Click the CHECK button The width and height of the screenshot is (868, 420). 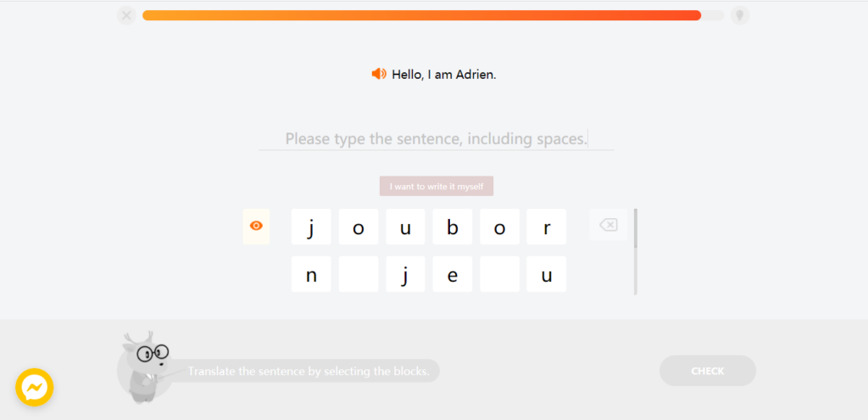point(708,371)
